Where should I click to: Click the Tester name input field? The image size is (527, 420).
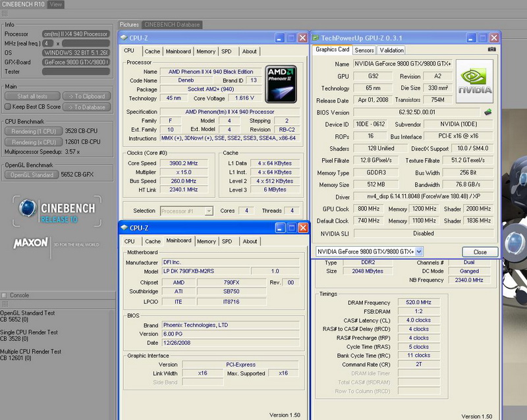coord(76,72)
